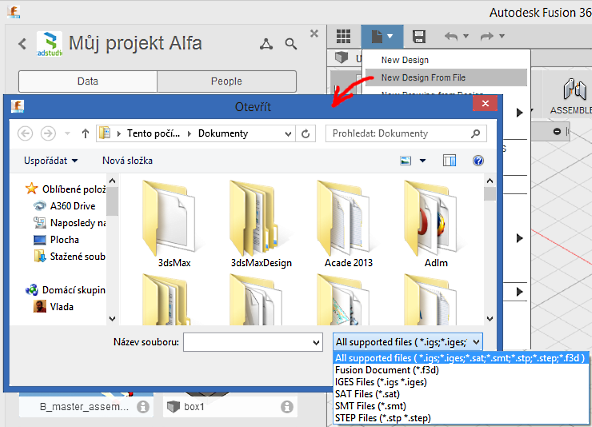
Task: Open the Redo history dropdown arrow
Action: tap(502, 36)
